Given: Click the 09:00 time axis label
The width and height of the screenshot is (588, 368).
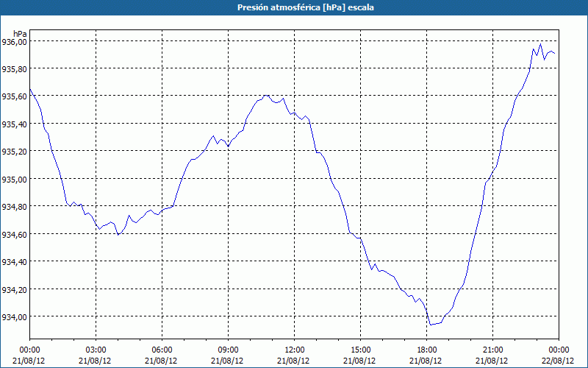Looking at the screenshot, I should pyautogui.click(x=229, y=350).
